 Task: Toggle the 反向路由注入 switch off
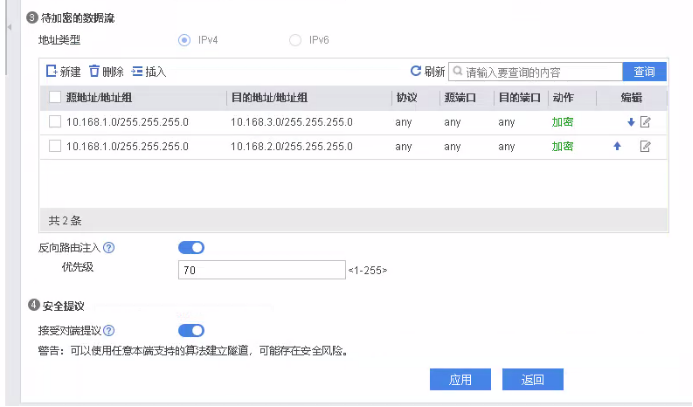point(191,248)
